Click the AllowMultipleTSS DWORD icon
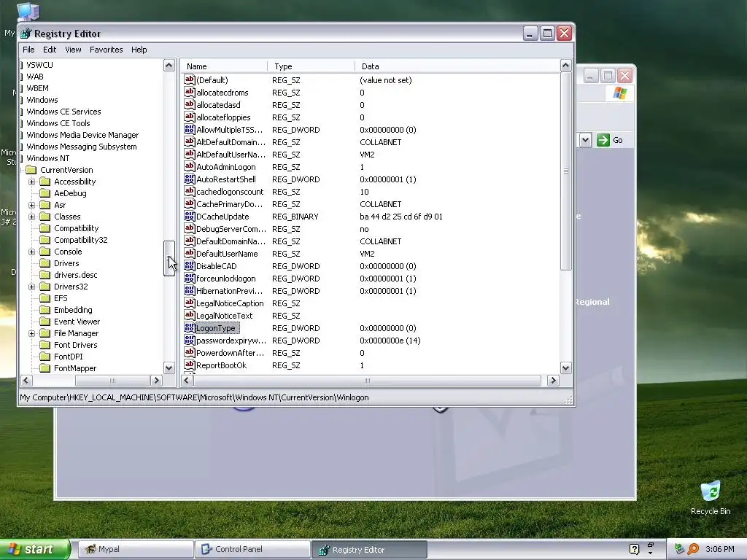 point(190,130)
